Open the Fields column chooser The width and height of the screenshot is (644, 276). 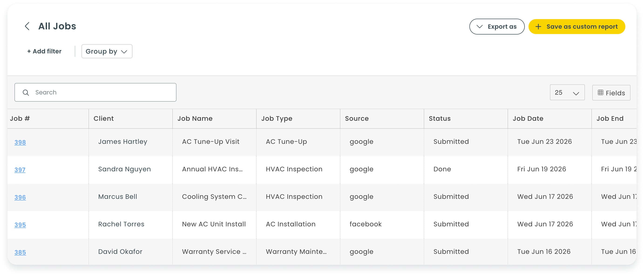tap(611, 93)
